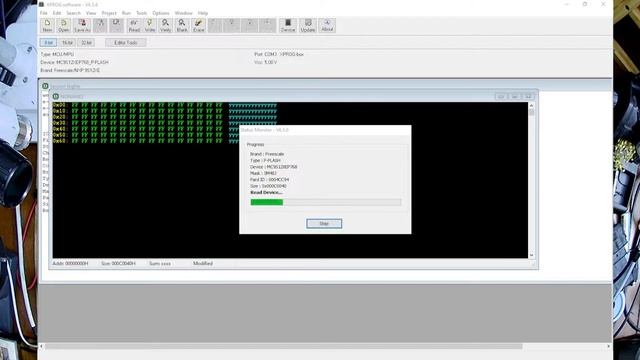Click the Brand: Freescale/NXP info text
640x360 pixels.
pos(70,70)
